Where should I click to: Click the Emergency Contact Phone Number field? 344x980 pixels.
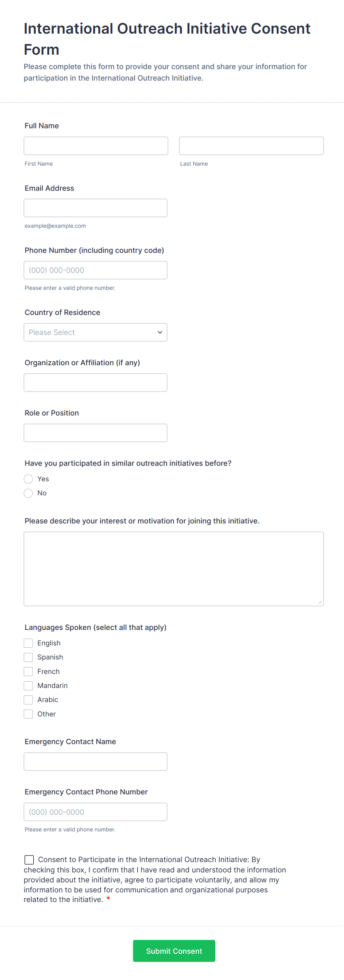pyautogui.click(x=95, y=812)
